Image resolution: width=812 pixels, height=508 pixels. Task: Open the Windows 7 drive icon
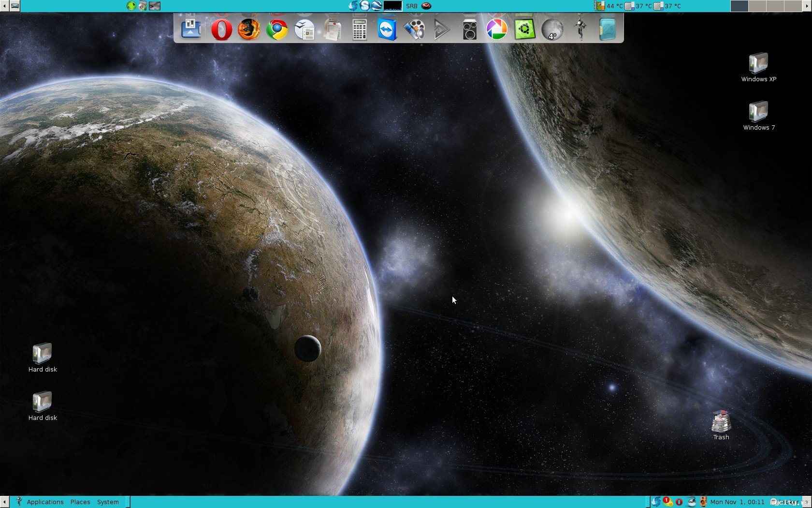point(759,116)
